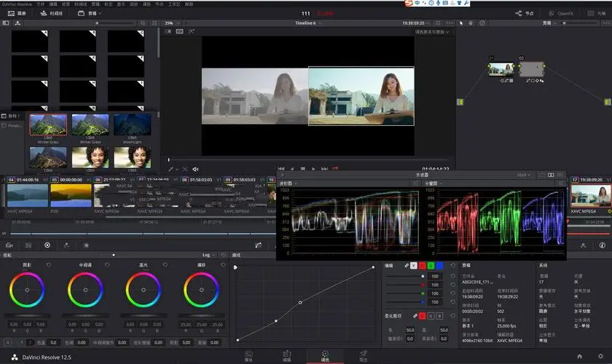This screenshot has width=612, height=364.
Task: Switch to the Deliver (导出) page tab
Action: tap(364, 356)
